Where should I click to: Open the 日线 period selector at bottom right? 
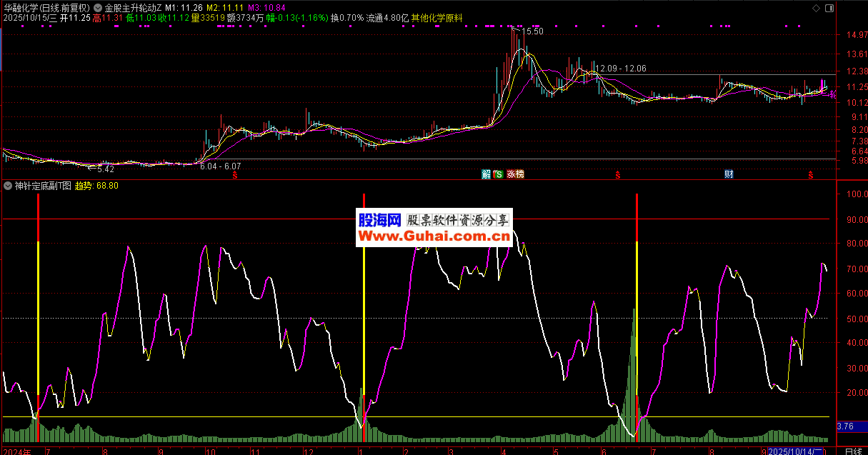[853, 451]
